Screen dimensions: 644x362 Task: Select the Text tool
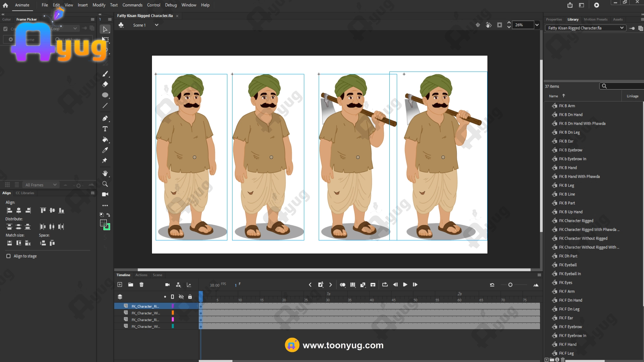pyautogui.click(x=105, y=129)
